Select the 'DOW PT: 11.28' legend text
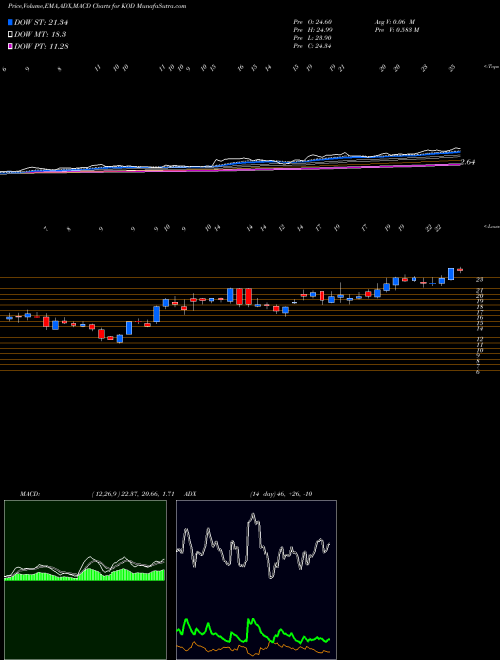This screenshot has height=660, width=500. [41, 46]
